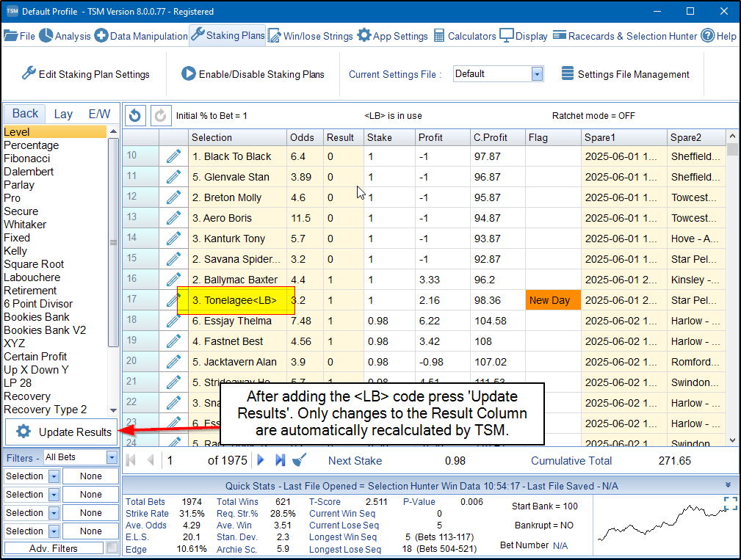741x560 pixels.
Task: Toggle the Adv. Filters checkbox
Action: pos(112,548)
